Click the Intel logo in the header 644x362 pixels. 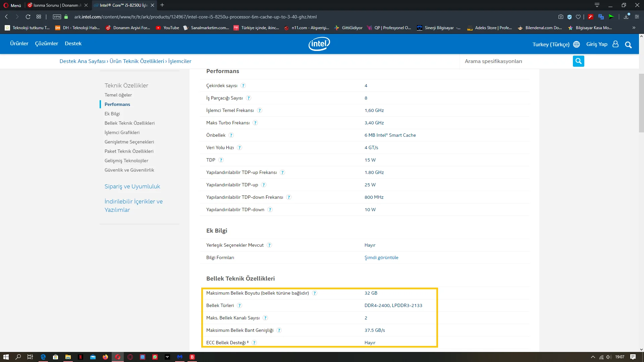click(x=319, y=44)
